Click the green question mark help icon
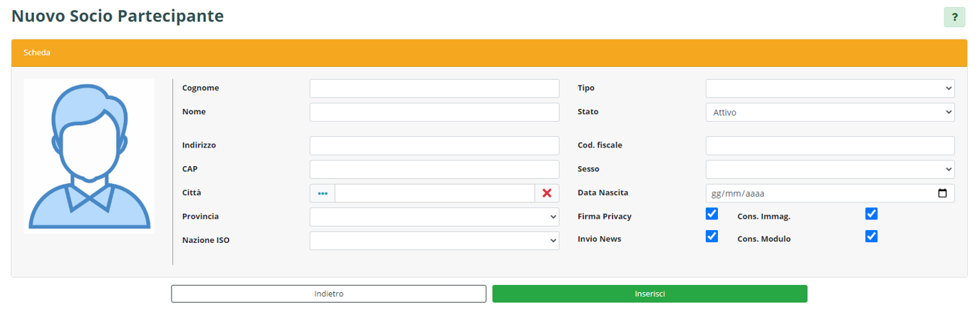Viewport: 980px width, 315px height. point(954,17)
